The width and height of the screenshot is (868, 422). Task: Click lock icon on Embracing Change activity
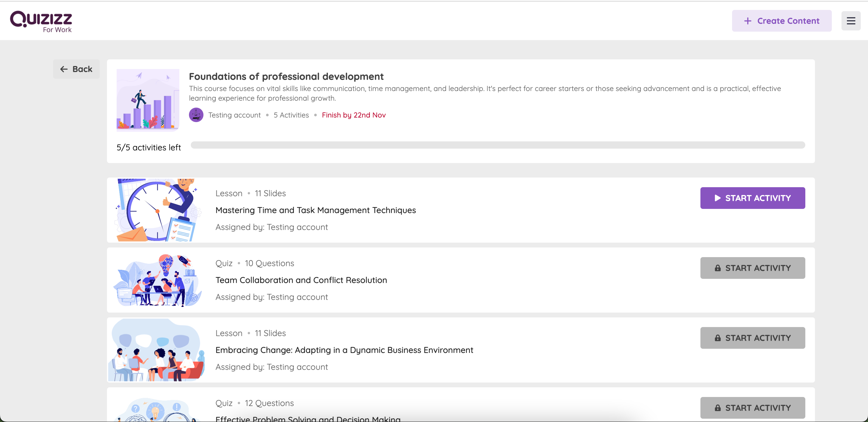(717, 338)
